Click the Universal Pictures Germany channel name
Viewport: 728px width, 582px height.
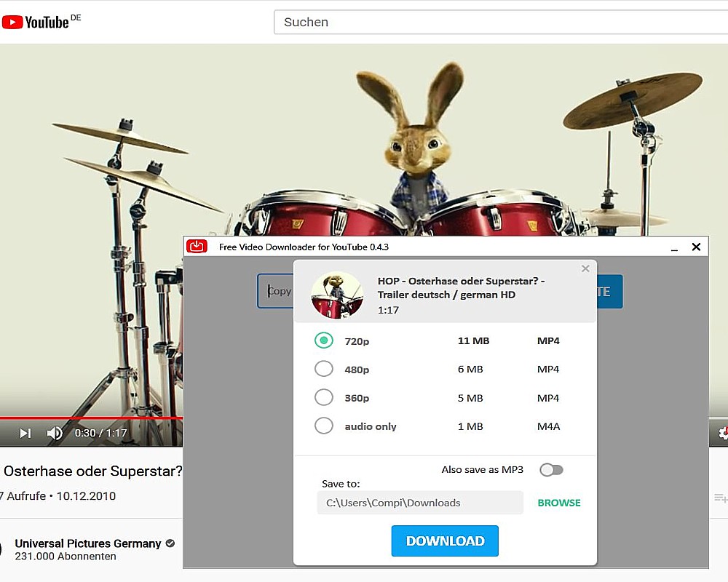[x=88, y=543]
